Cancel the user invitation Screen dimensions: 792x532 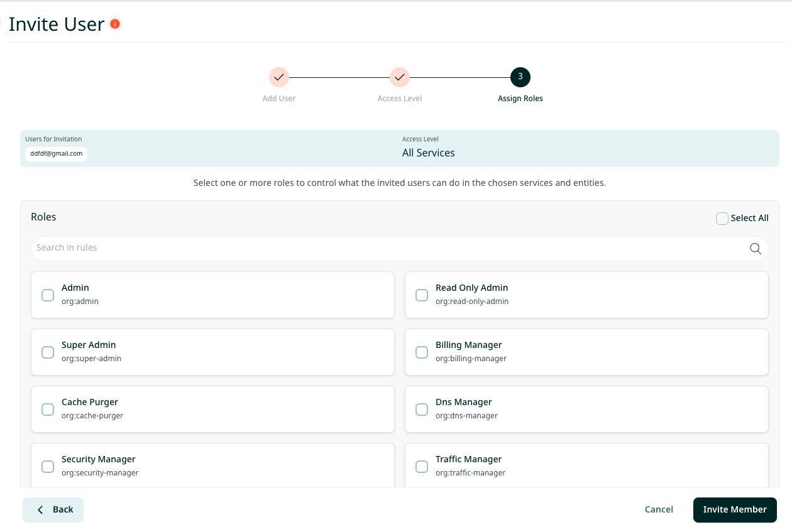659,509
